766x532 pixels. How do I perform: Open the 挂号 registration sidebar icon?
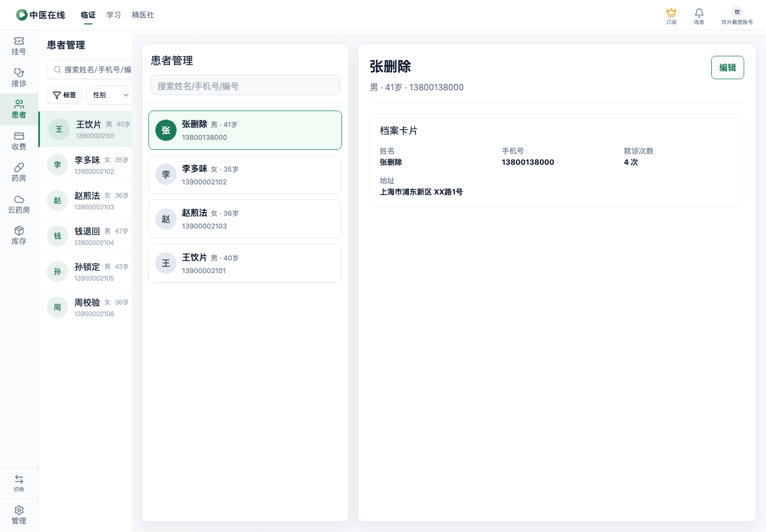[x=19, y=41]
